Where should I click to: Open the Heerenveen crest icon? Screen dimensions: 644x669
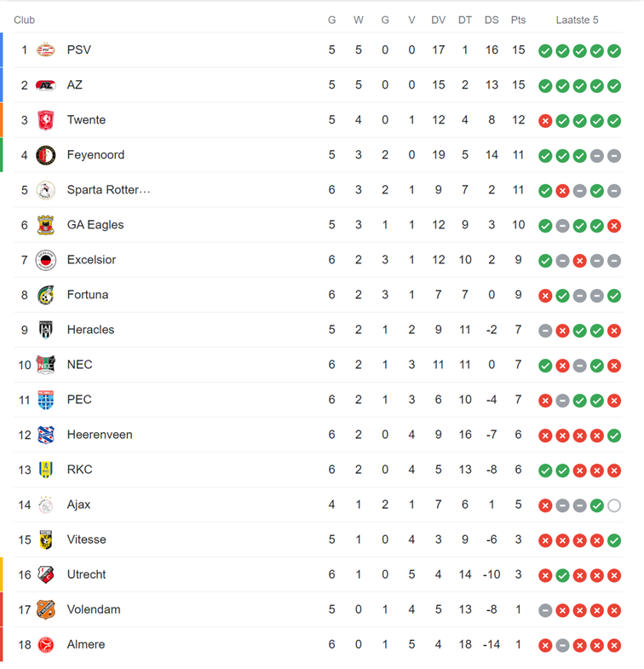(46, 435)
